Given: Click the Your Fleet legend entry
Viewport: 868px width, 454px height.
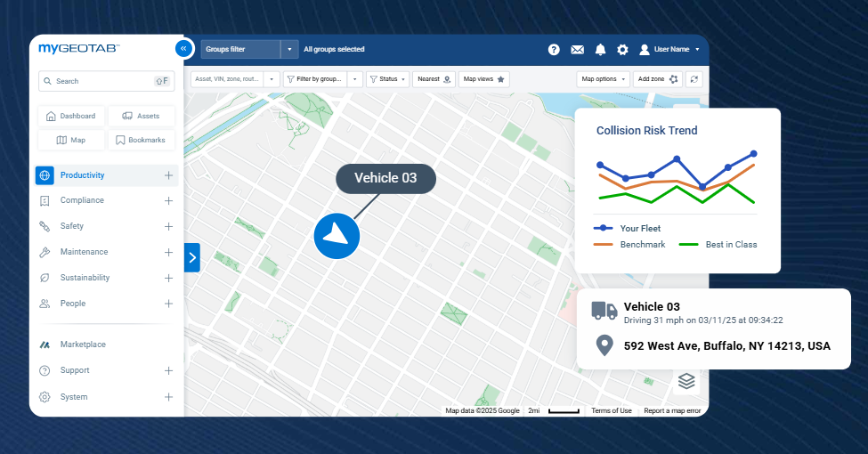Looking at the screenshot, I should (x=628, y=228).
